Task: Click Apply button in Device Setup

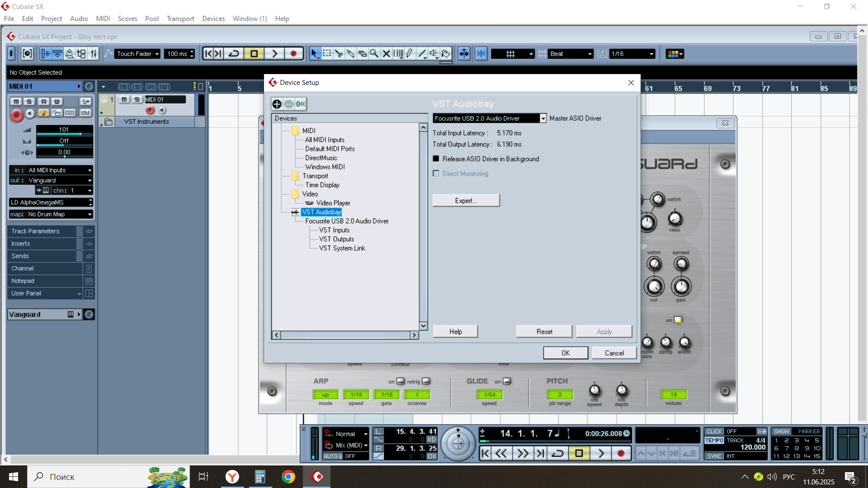Action: [x=604, y=332]
